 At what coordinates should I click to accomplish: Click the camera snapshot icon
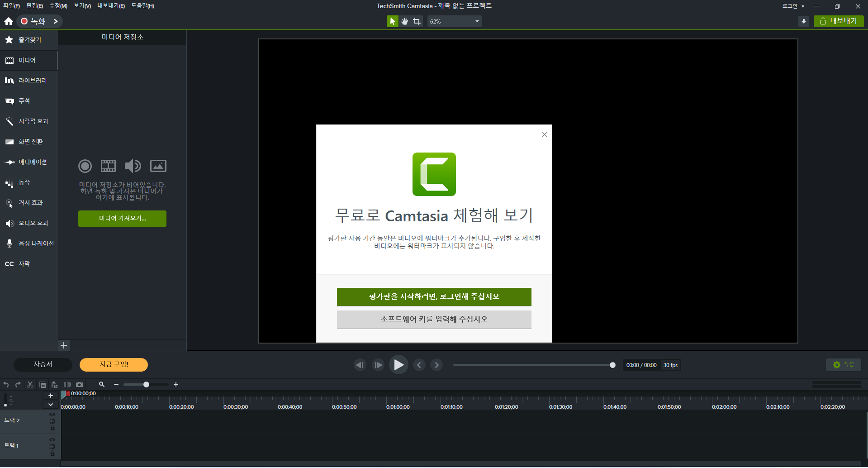(x=80, y=385)
